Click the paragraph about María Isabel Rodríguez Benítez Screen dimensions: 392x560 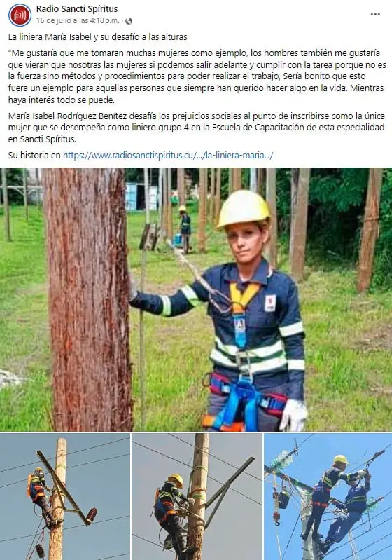(x=196, y=128)
